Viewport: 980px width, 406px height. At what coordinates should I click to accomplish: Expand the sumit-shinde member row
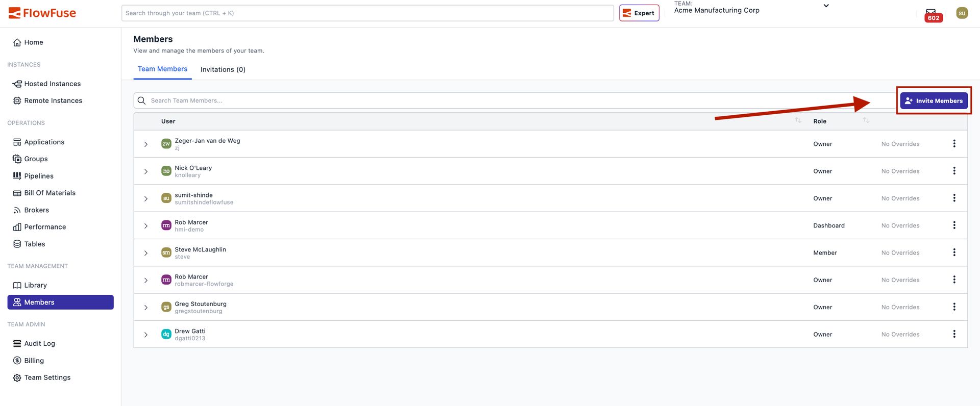coord(146,198)
